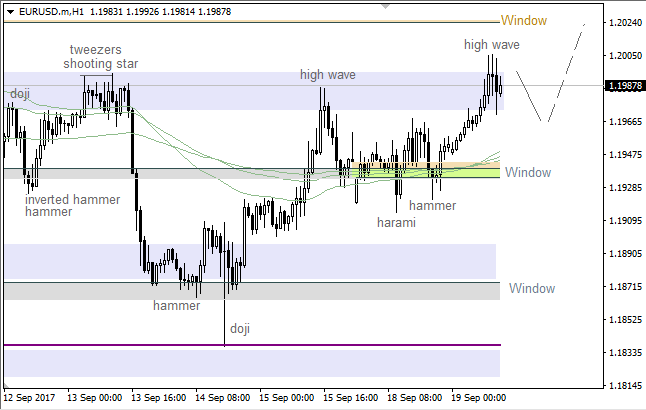Click the 1.18335 price scale value
Screen dimensions: 646x410
[x=624, y=353]
